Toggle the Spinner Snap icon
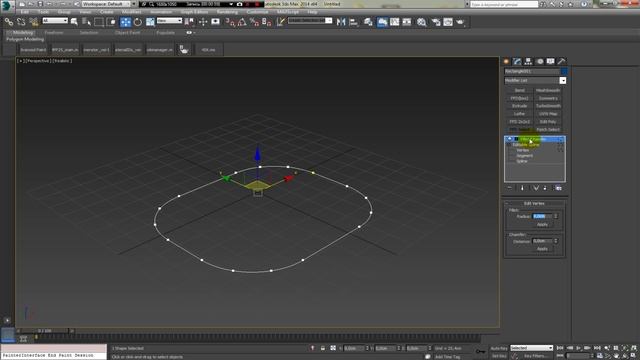Viewport: 640px width, 360px height. pyautogui.click(x=267, y=22)
